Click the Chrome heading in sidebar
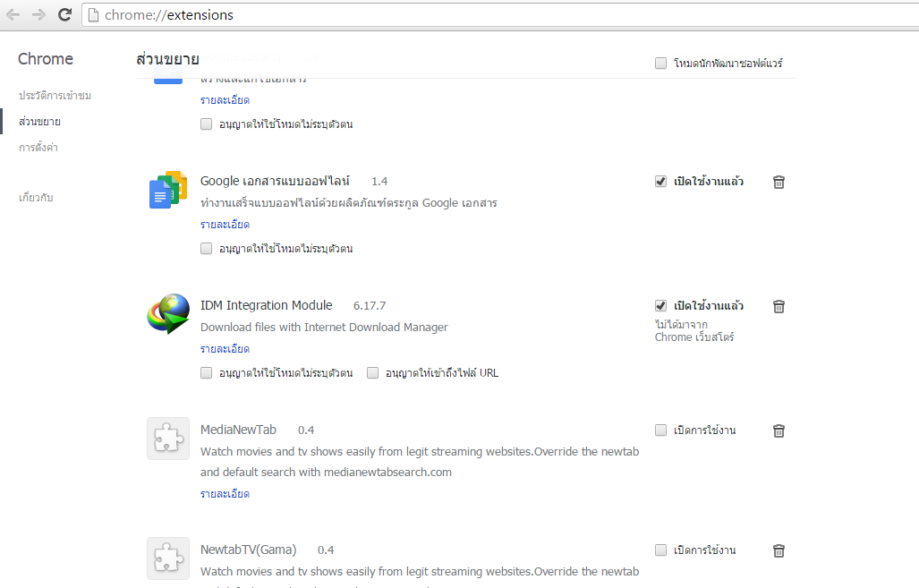Screen dimensions: 919x588 point(45,59)
